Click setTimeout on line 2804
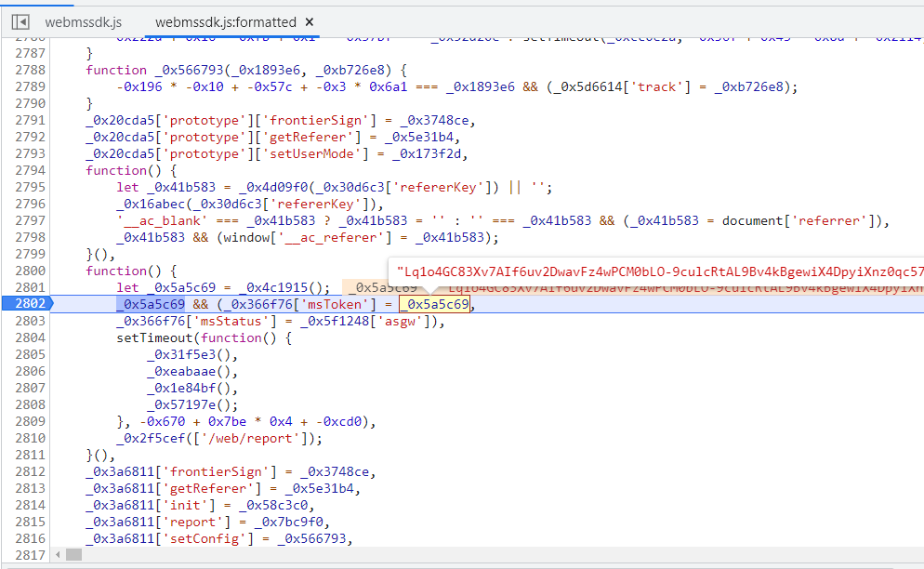The height and width of the screenshot is (569, 924). [x=154, y=337]
